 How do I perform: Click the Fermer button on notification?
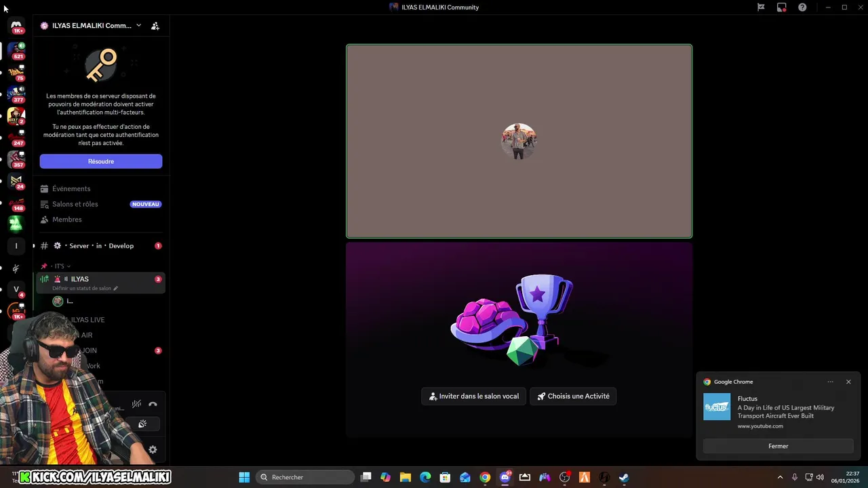778,446
